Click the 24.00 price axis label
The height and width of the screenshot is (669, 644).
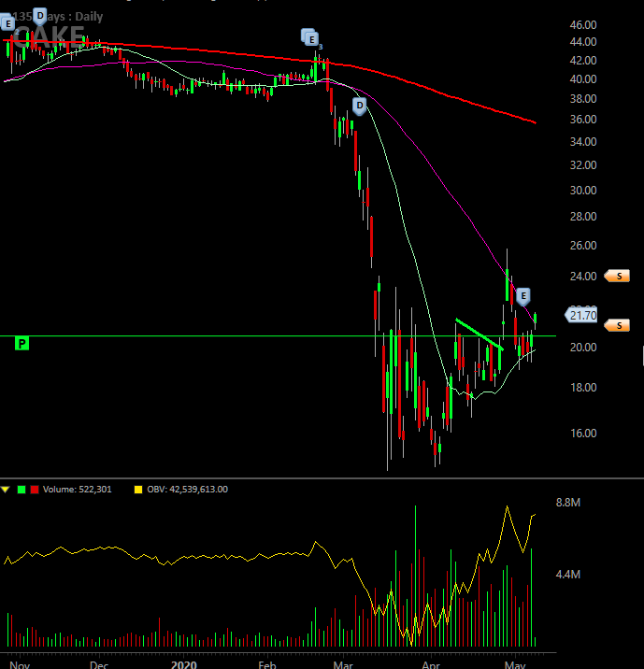[583, 277]
